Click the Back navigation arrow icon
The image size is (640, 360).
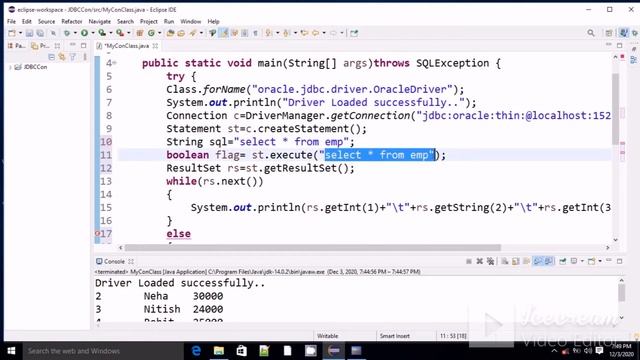pyautogui.click(x=315, y=33)
